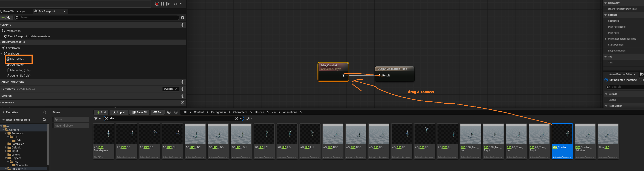644x171 pixels.
Task: Add new graph with plus icon in Graphs
Action: pyautogui.click(x=183, y=25)
